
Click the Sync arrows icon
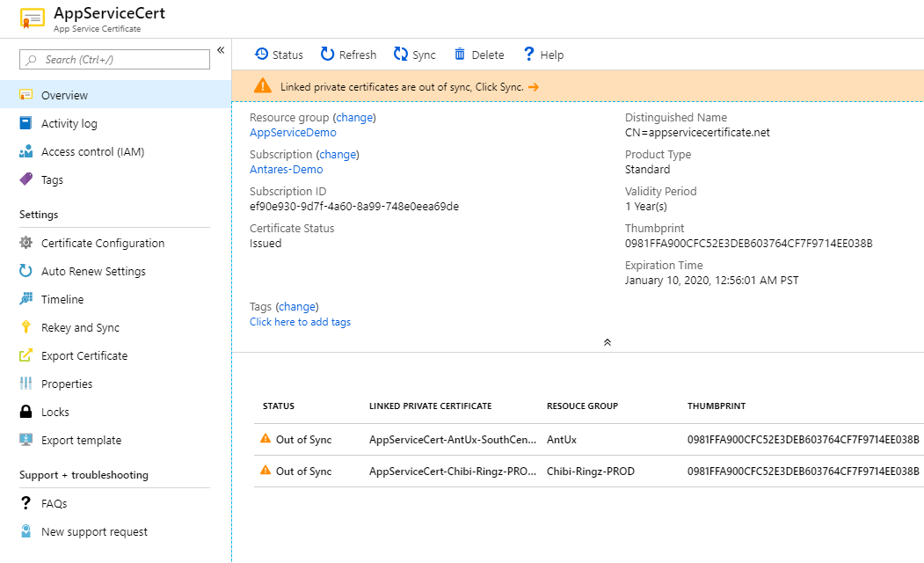pos(401,55)
